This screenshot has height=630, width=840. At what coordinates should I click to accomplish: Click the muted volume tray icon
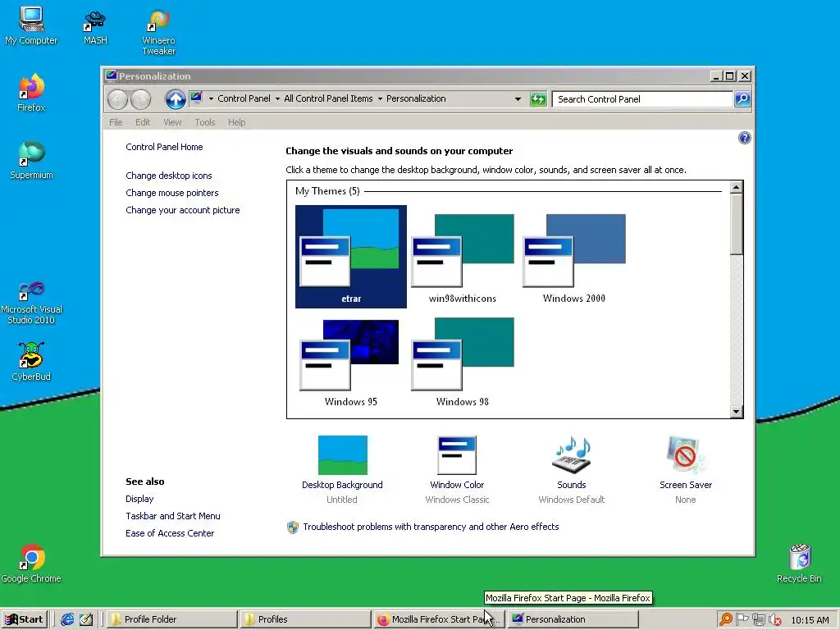coord(774,620)
